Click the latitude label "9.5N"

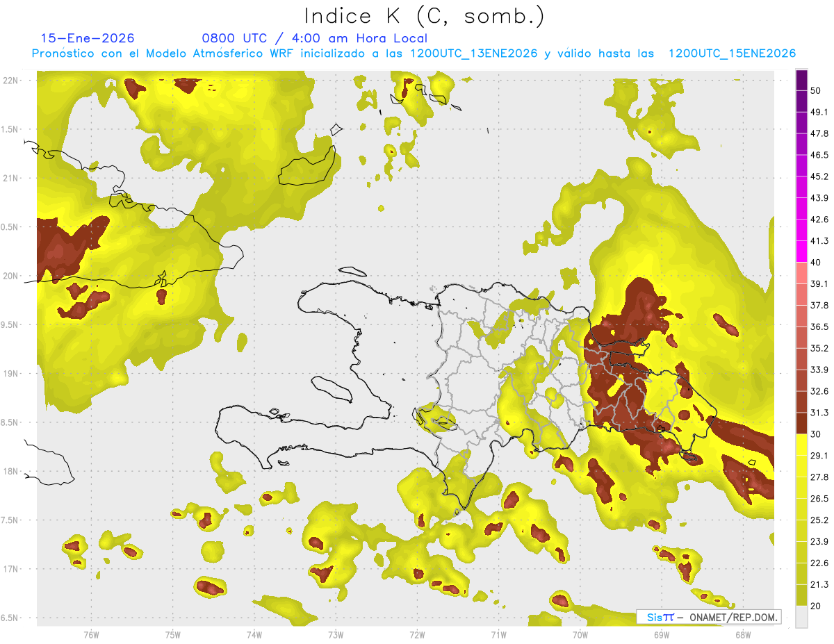tap(10, 324)
